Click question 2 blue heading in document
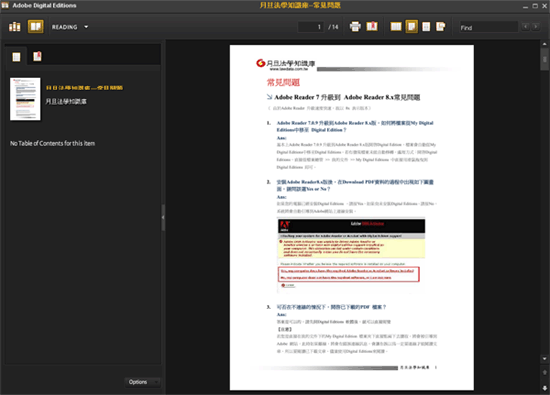 coord(355,186)
